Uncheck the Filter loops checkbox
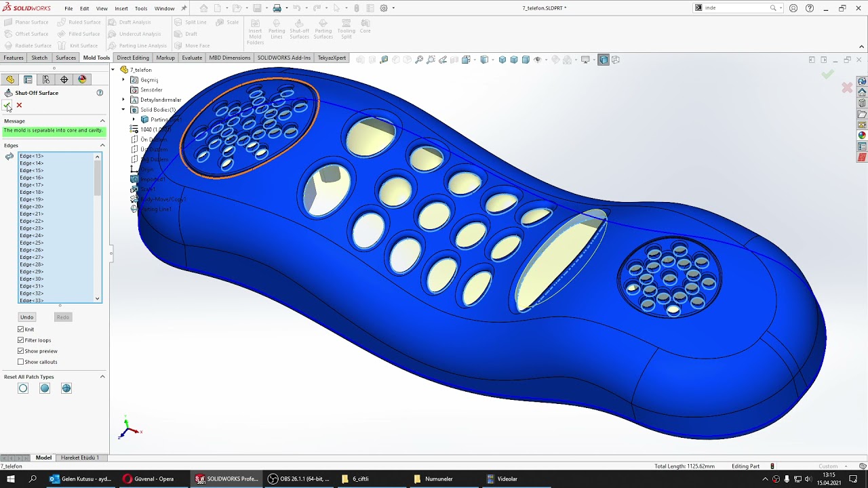Screen dimensions: 868x488 (21, 340)
